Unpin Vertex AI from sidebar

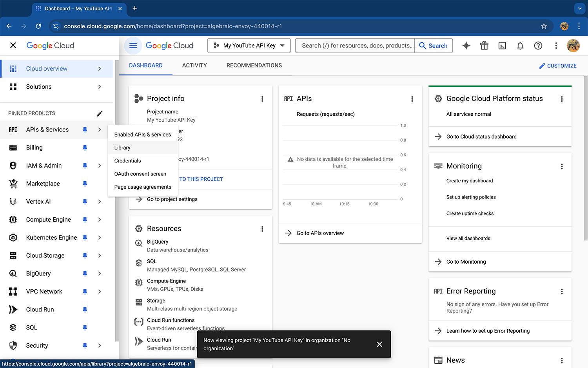[x=85, y=202]
